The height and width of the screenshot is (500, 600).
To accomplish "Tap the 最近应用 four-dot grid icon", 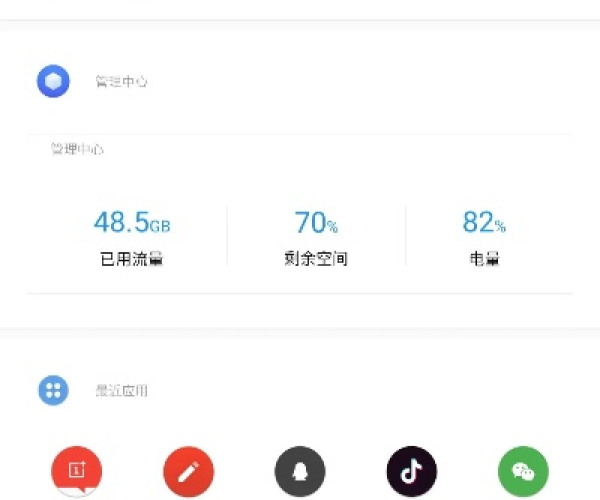I will tap(53, 390).
